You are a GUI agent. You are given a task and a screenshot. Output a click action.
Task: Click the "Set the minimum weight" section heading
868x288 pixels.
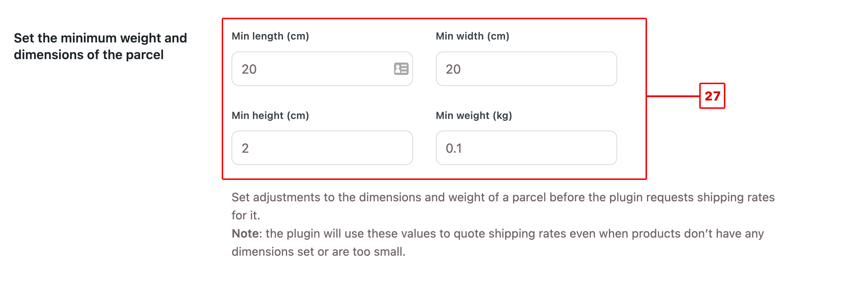(100, 38)
